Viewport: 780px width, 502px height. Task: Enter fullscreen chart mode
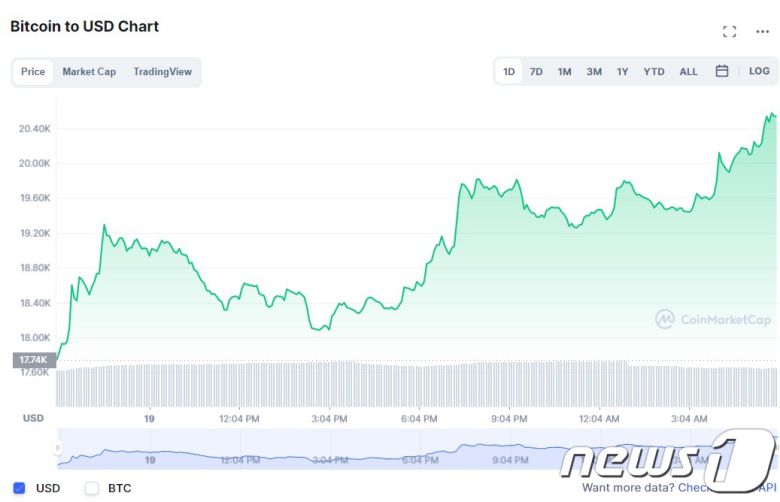(x=729, y=32)
